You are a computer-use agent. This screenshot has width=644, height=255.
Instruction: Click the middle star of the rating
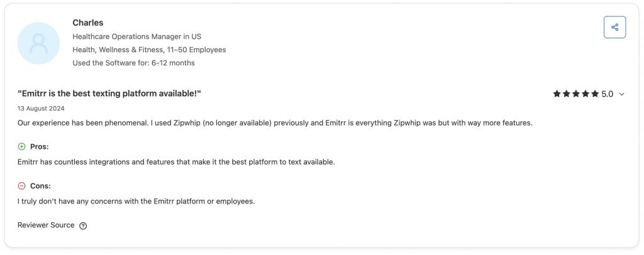575,94
